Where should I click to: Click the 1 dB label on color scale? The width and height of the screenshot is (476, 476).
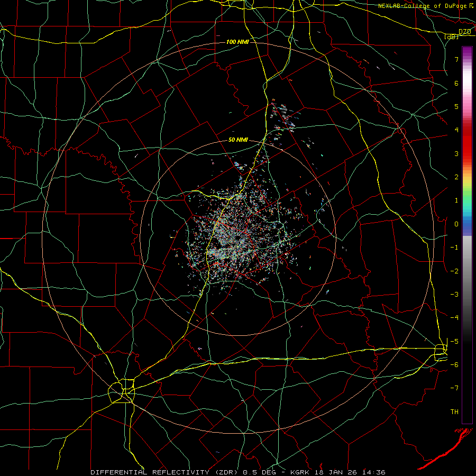coord(456,200)
